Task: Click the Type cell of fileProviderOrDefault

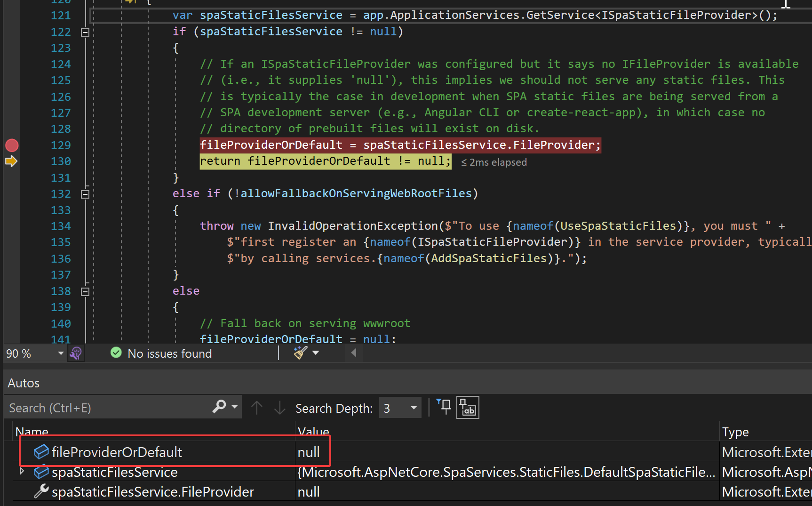Action: tap(766, 452)
